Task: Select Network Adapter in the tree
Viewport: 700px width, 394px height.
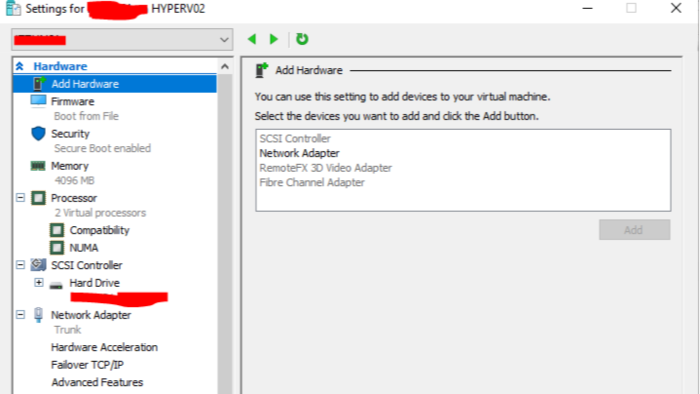Action: pos(91,315)
